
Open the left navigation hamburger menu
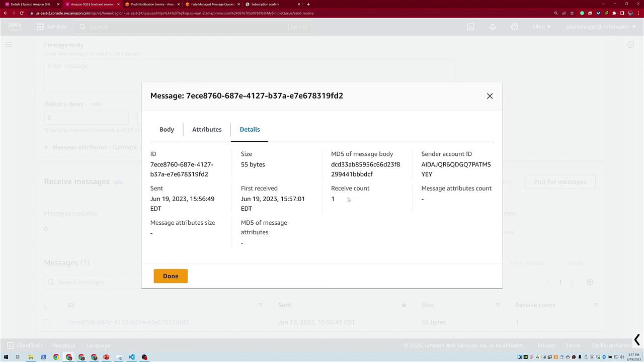9,45
